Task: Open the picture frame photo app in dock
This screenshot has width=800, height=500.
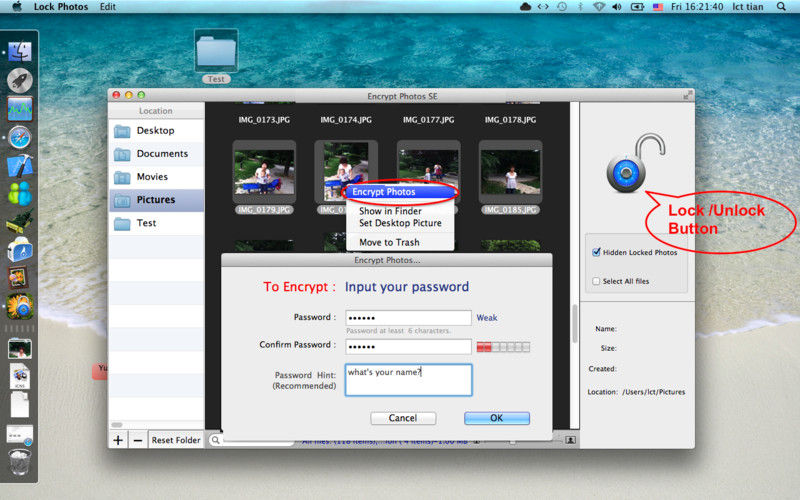Action: [18, 278]
